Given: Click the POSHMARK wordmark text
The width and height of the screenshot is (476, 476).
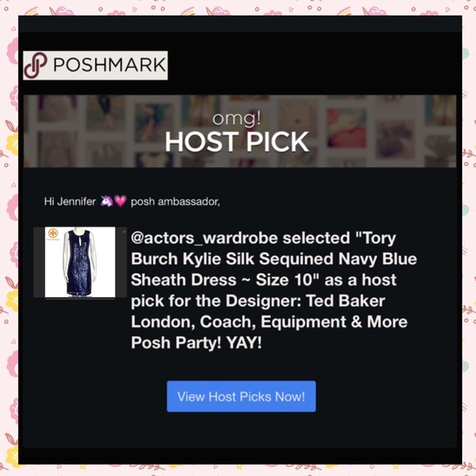Looking at the screenshot, I should click(x=110, y=65).
